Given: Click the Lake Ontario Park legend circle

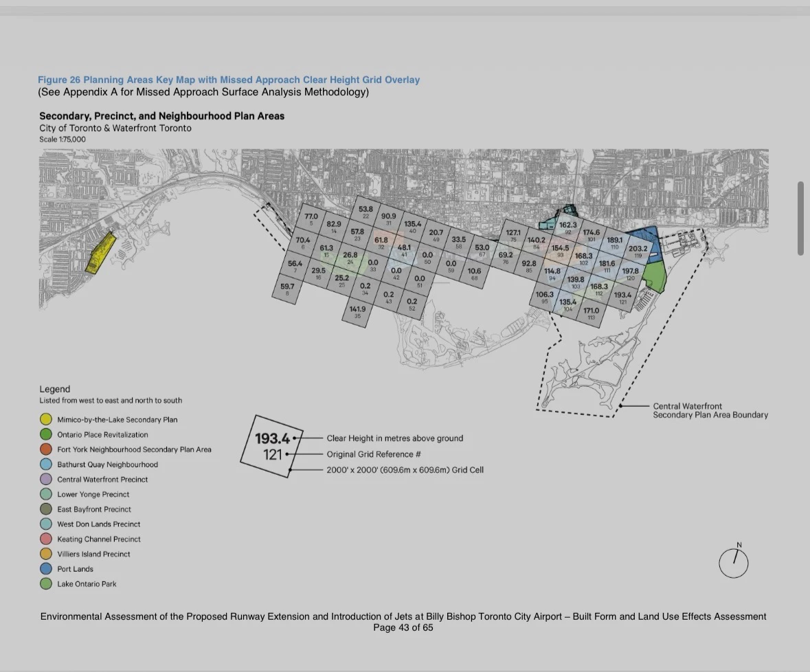Looking at the screenshot, I should (x=46, y=584).
